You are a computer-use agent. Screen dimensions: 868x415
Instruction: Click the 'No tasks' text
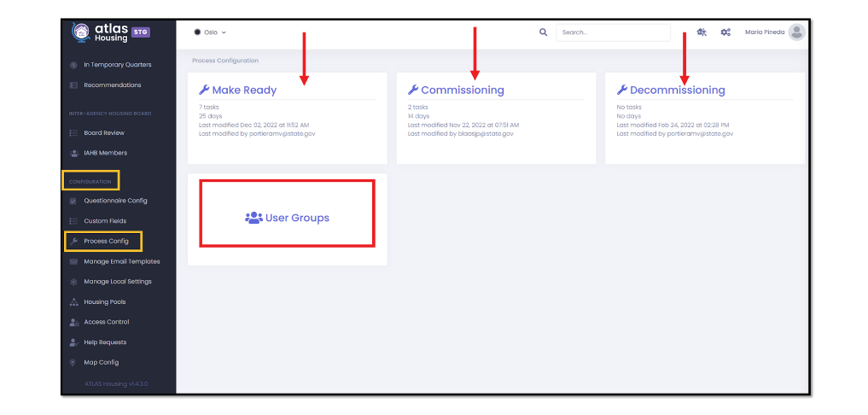tap(629, 107)
